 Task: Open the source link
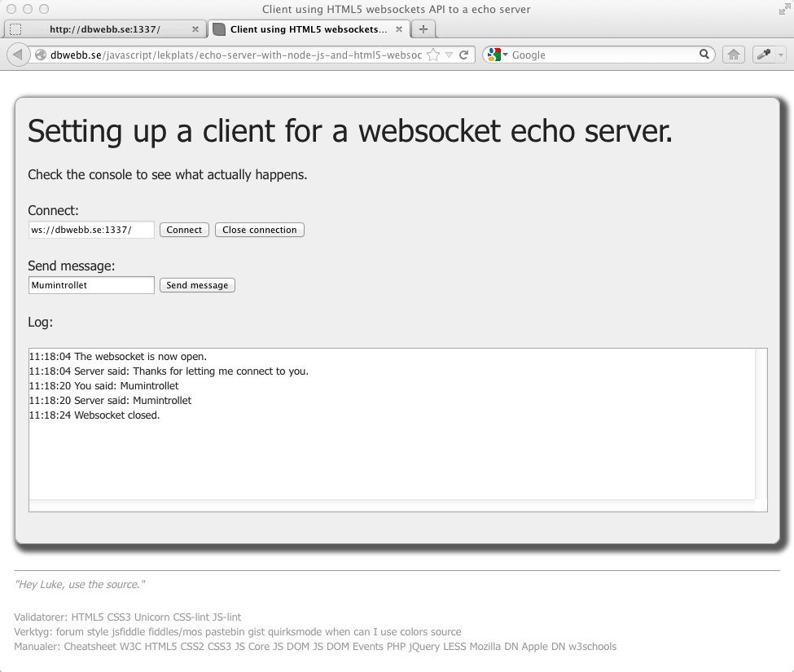click(446, 631)
